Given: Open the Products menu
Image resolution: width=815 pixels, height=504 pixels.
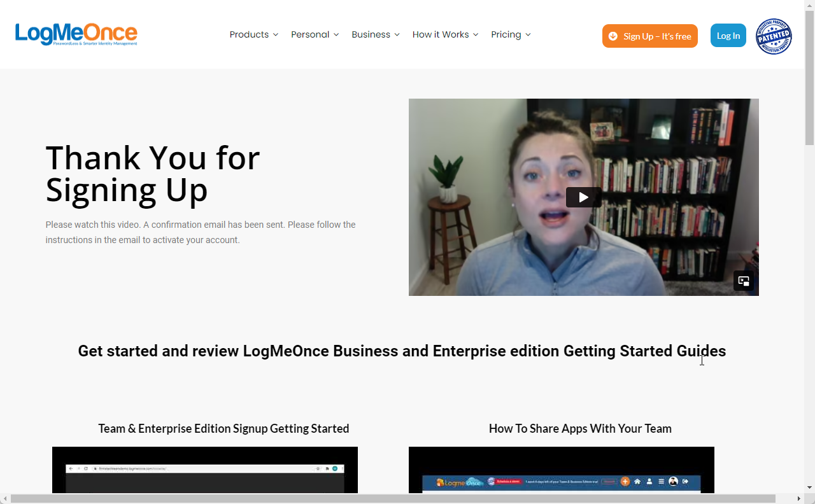Looking at the screenshot, I should [253, 34].
